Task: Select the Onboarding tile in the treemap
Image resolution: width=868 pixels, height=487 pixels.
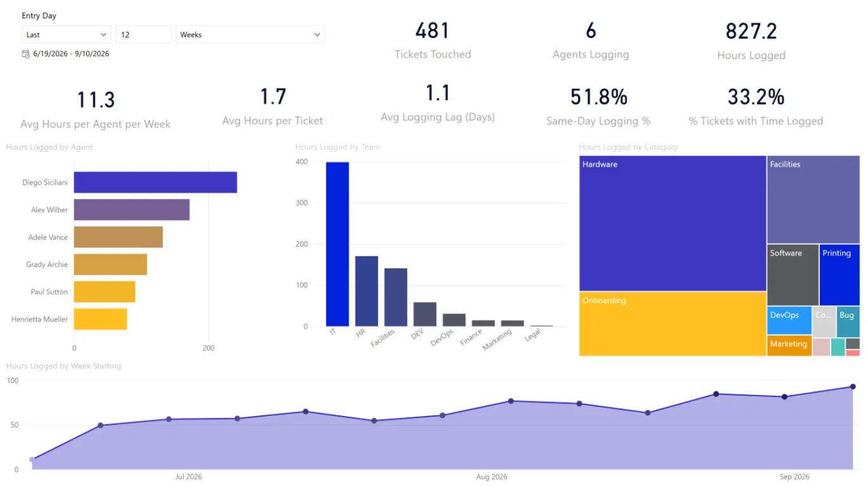Action: 673,323
